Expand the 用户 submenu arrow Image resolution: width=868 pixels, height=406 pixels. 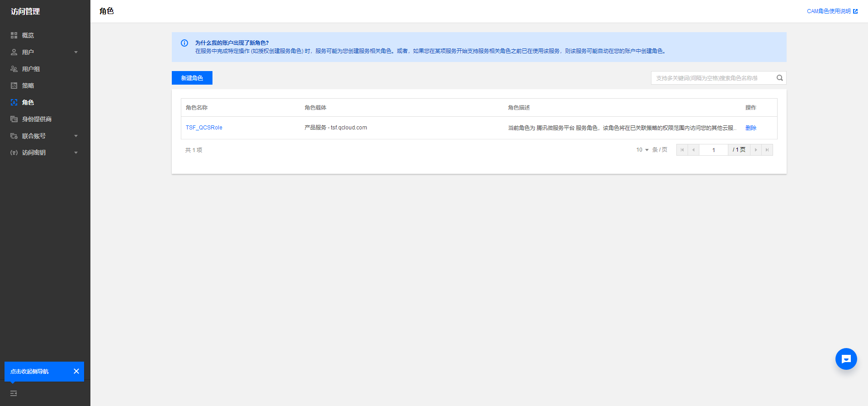(x=76, y=52)
